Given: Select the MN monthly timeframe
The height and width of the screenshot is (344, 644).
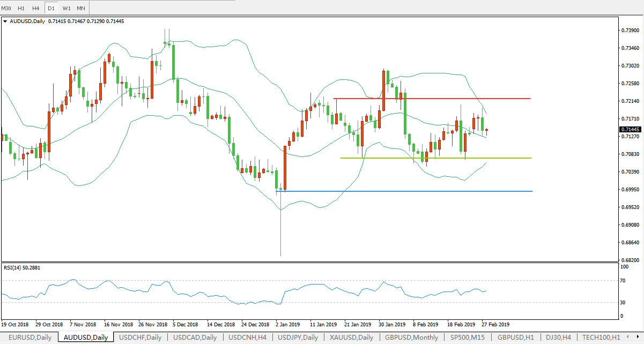Looking at the screenshot, I should [80, 8].
